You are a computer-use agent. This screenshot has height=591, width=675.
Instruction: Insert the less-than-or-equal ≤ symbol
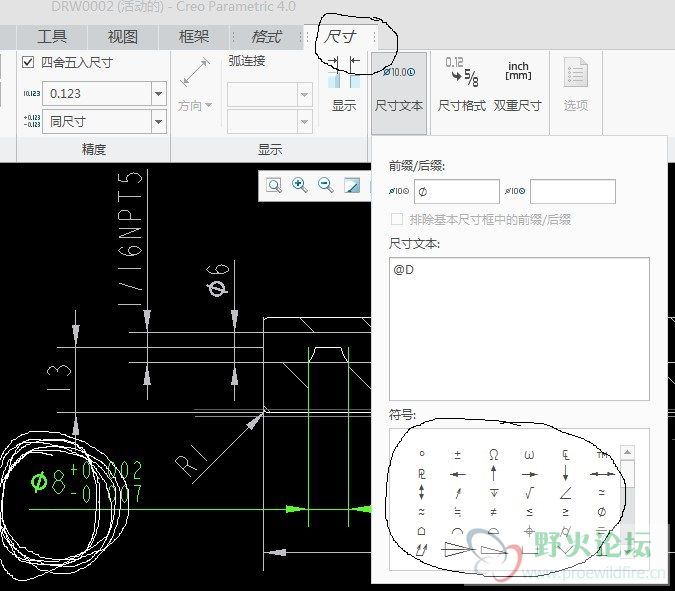(x=529, y=512)
